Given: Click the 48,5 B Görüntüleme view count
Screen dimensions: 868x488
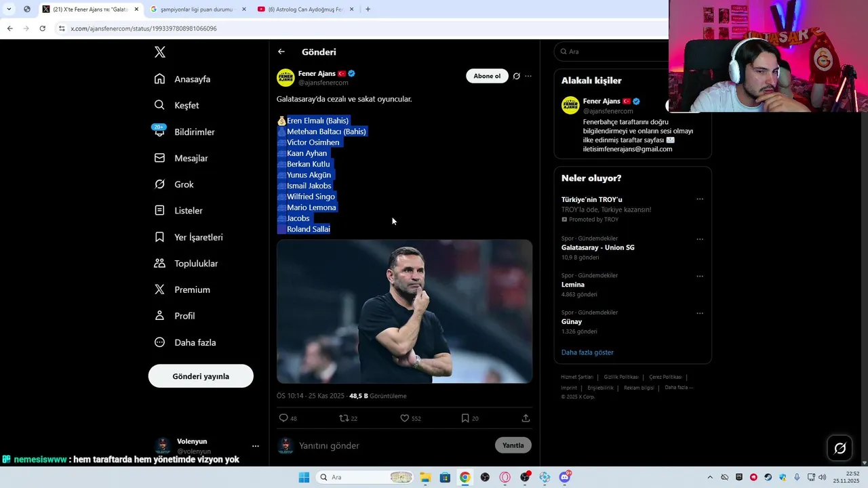Looking at the screenshot, I should (x=378, y=396).
